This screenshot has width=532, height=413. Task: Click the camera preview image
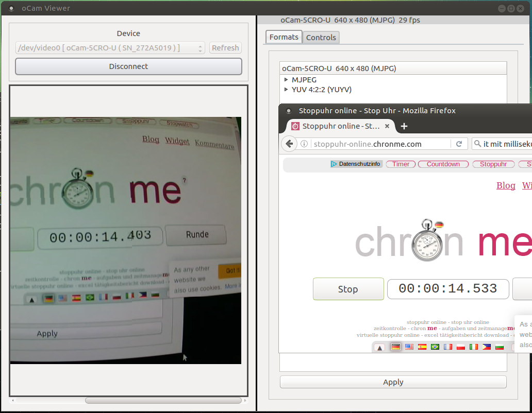tap(126, 240)
